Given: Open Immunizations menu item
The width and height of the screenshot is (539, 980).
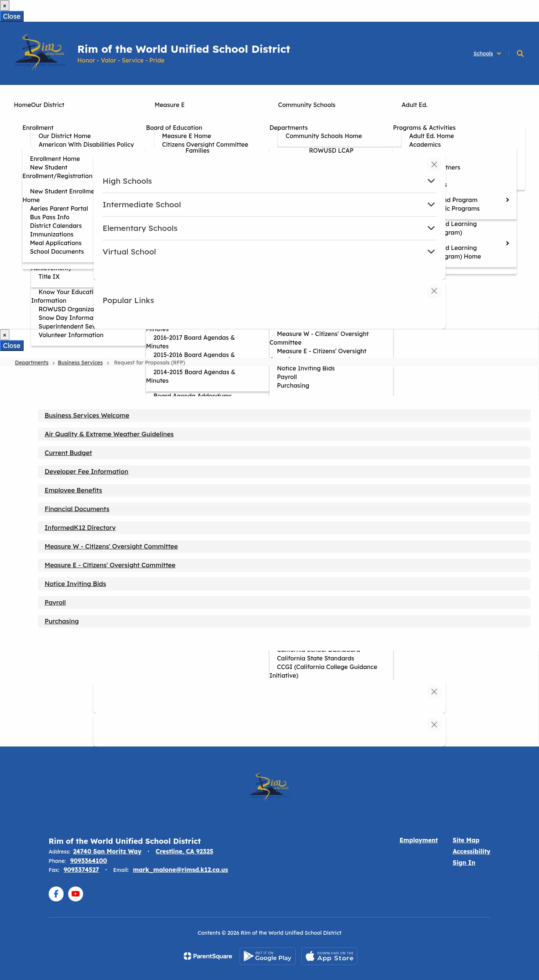Looking at the screenshot, I should pos(52,235).
